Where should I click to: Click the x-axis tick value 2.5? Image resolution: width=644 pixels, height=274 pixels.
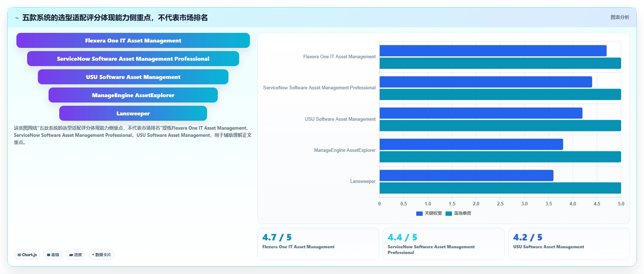[x=500, y=204]
